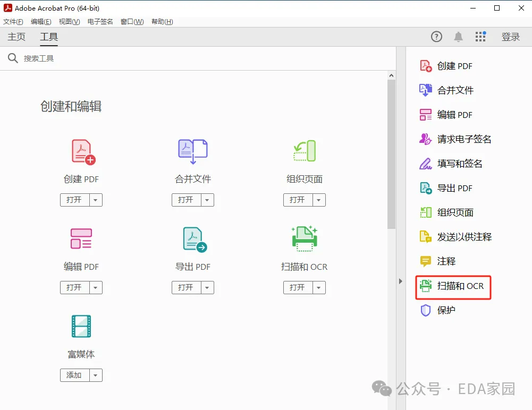Open 导出 PDF in the right sidebar
Screen dimensions: 532x410
(446, 188)
